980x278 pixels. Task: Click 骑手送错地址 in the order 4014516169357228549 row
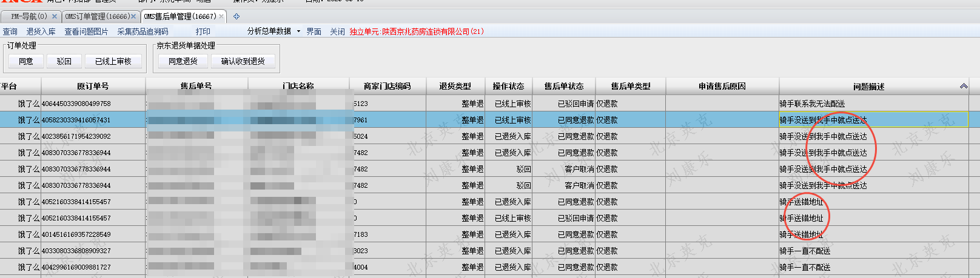coord(801,234)
